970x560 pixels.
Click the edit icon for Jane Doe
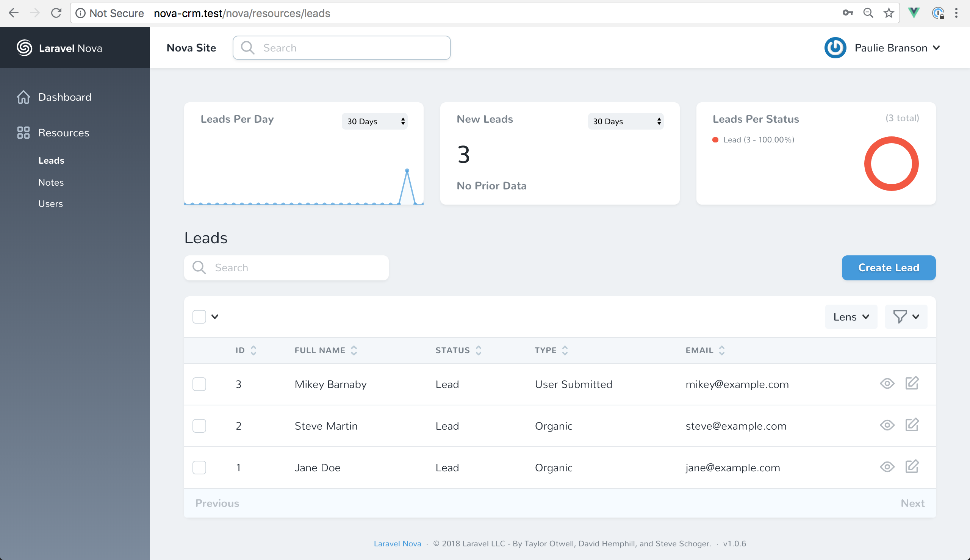(912, 466)
